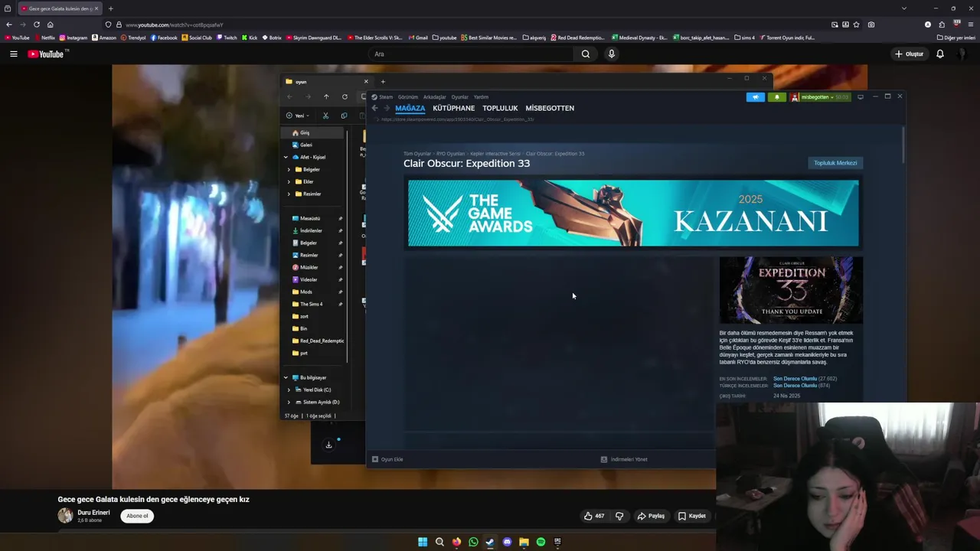Click the Paylaş share button
980x551 pixels.
[652, 516]
